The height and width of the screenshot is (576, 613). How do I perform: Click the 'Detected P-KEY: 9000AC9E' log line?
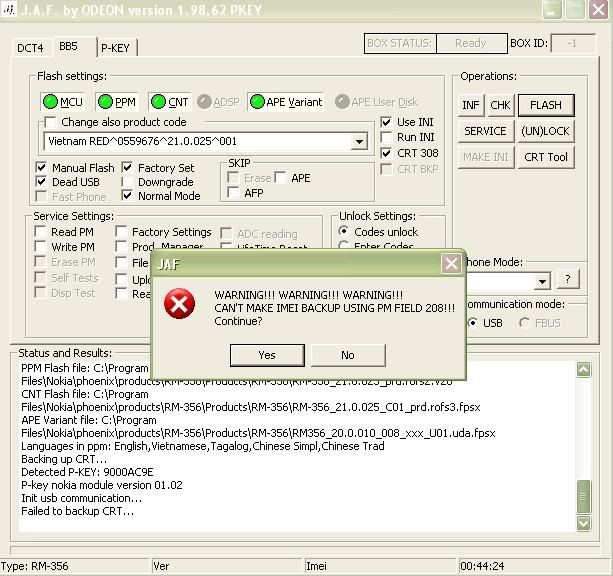click(x=87, y=472)
